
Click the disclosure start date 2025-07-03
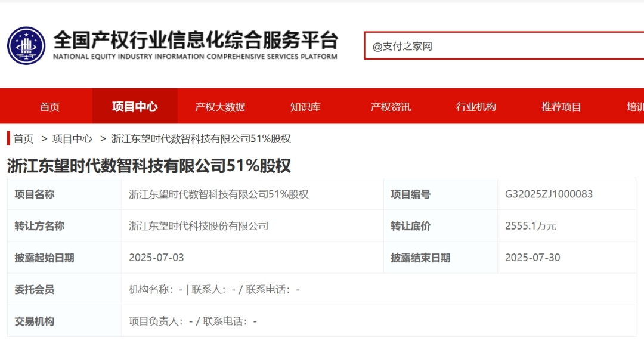point(156,258)
